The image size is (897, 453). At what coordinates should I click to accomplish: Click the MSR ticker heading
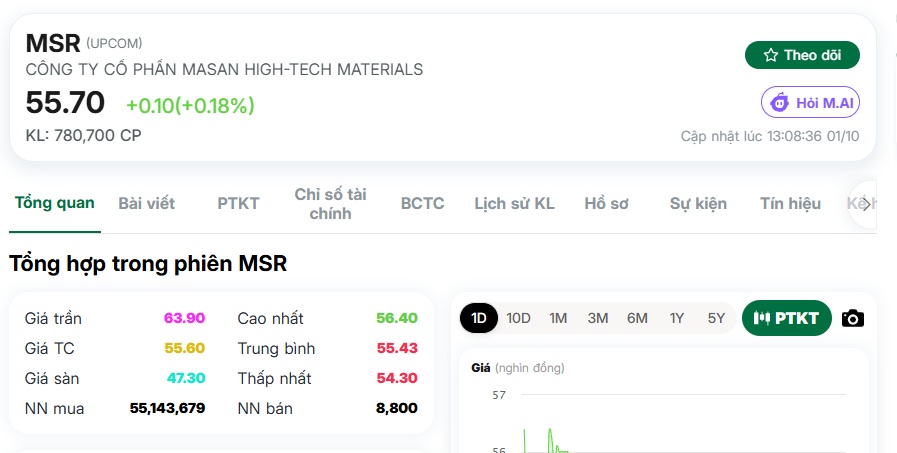[53, 43]
